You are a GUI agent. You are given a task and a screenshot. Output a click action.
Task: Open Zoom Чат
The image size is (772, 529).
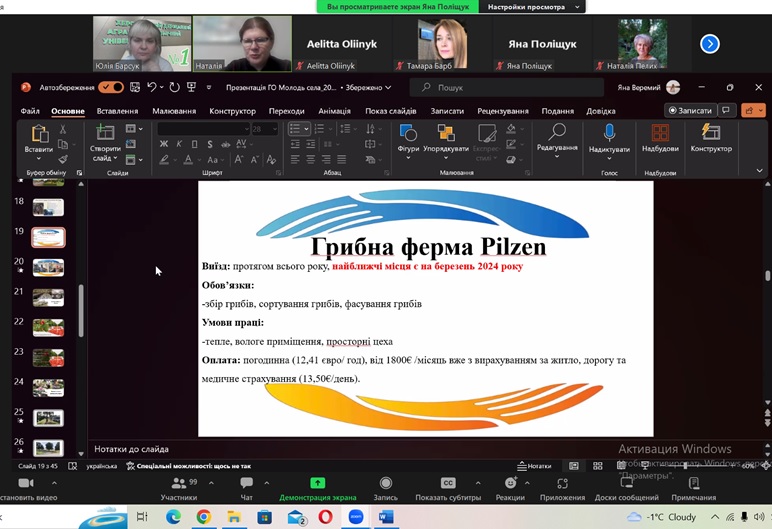pos(246,488)
